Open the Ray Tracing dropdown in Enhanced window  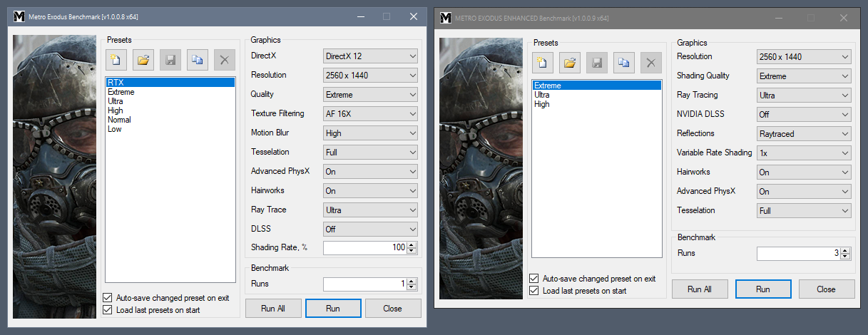(804, 95)
